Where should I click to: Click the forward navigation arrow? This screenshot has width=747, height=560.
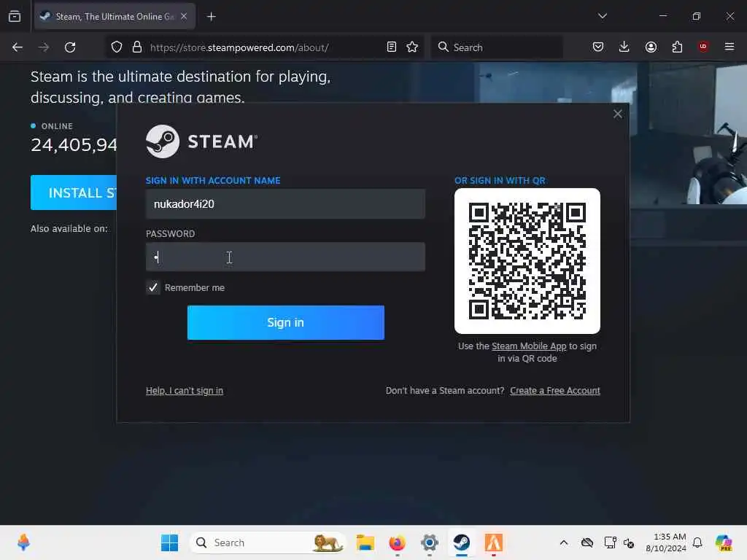pos(43,47)
